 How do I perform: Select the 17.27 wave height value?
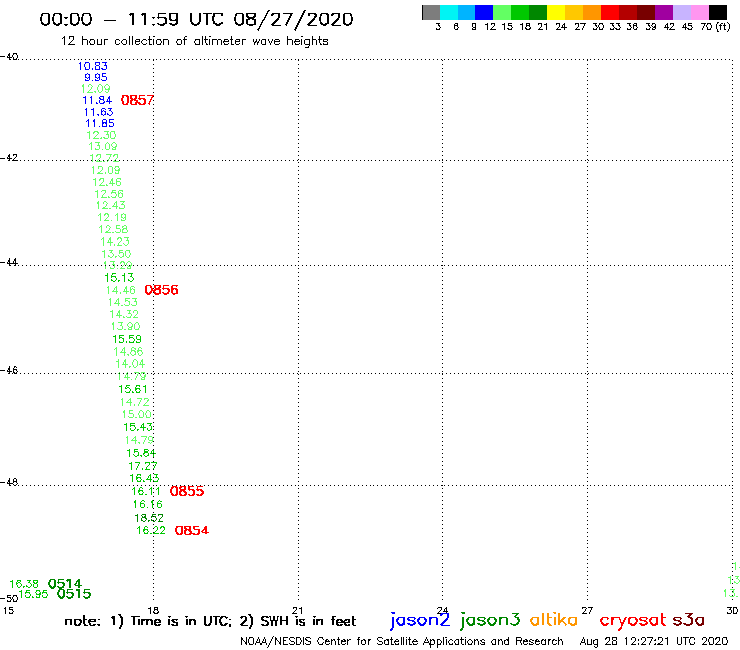pos(143,466)
